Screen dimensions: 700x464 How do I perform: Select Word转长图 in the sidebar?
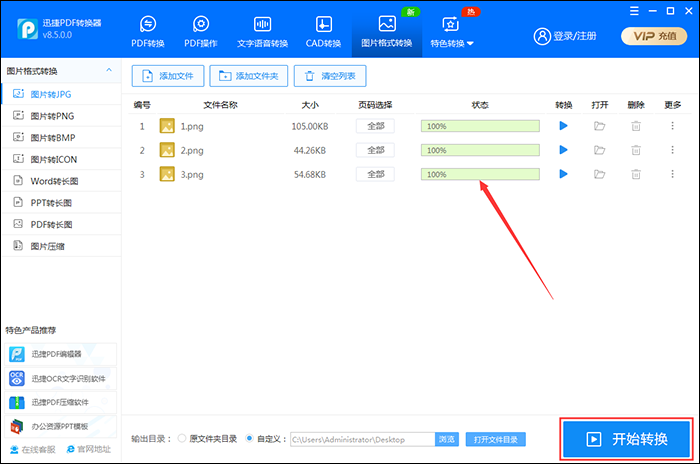61,181
